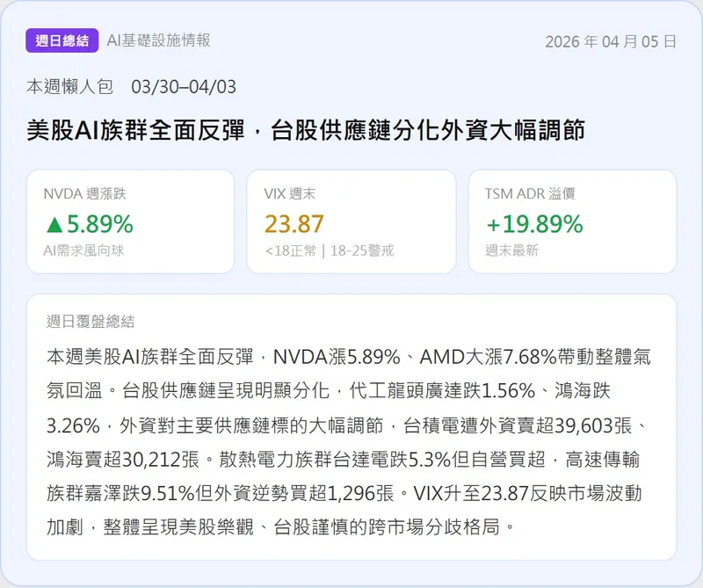This screenshot has width=703, height=588.
Task: Click the <18正常 | 18-25警戒 caption
Action: coord(330,250)
